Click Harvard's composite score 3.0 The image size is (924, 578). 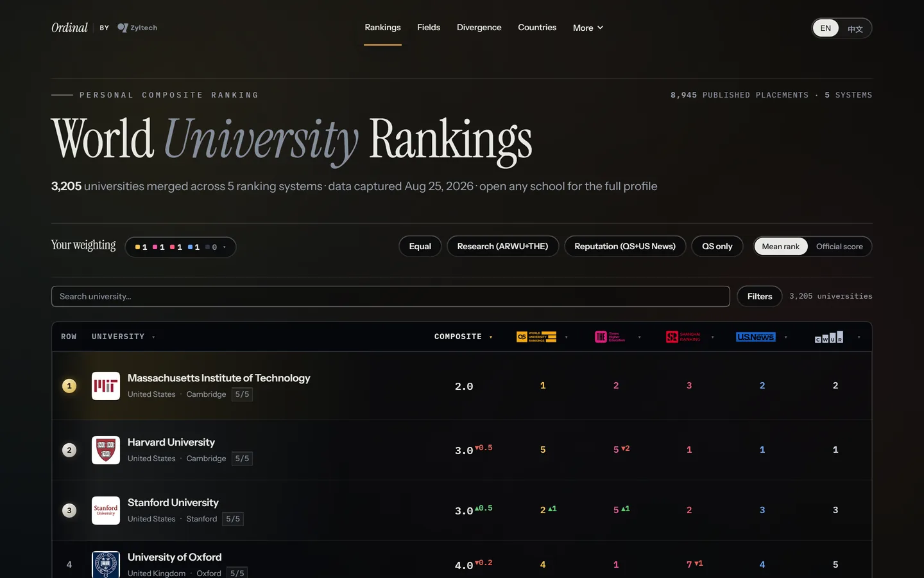[464, 451]
